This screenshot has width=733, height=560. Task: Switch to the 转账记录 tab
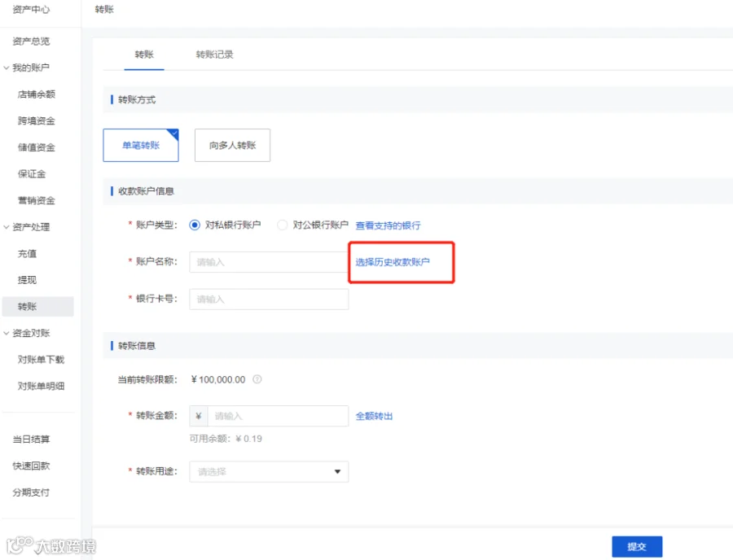coord(214,55)
